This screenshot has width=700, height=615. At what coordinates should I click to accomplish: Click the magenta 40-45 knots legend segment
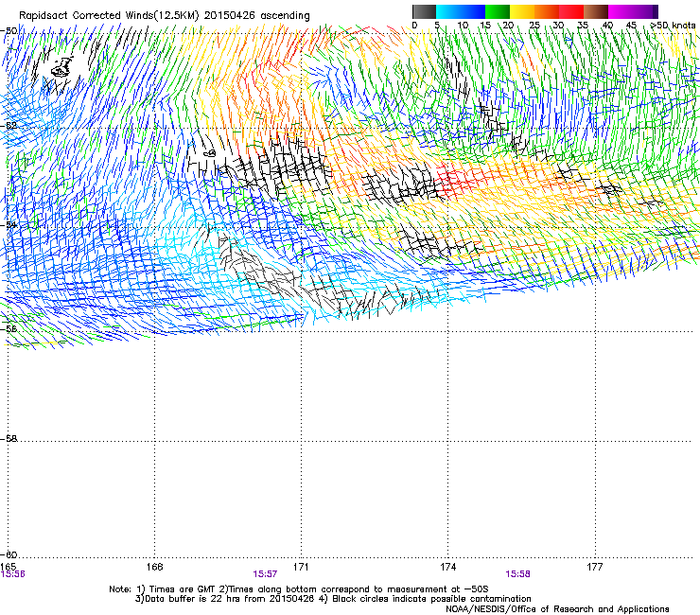(x=621, y=11)
